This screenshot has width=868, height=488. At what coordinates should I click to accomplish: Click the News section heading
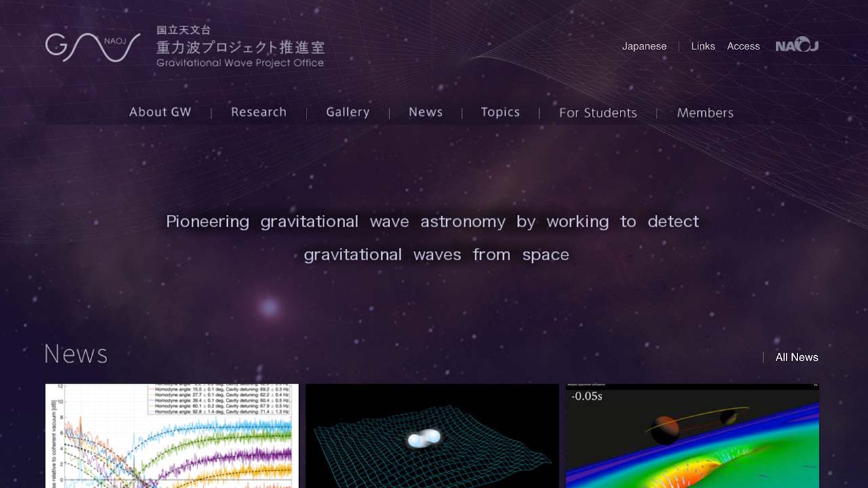click(x=76, y=353)
